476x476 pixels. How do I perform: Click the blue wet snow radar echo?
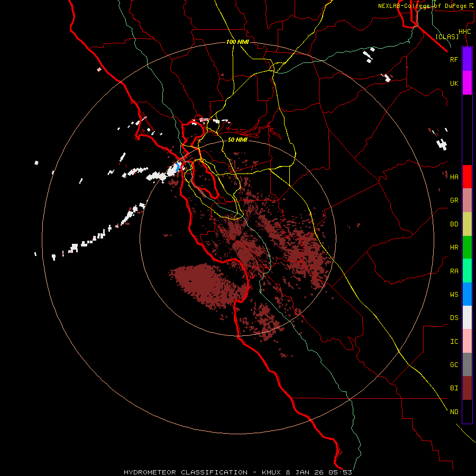[x=178, y=167]
